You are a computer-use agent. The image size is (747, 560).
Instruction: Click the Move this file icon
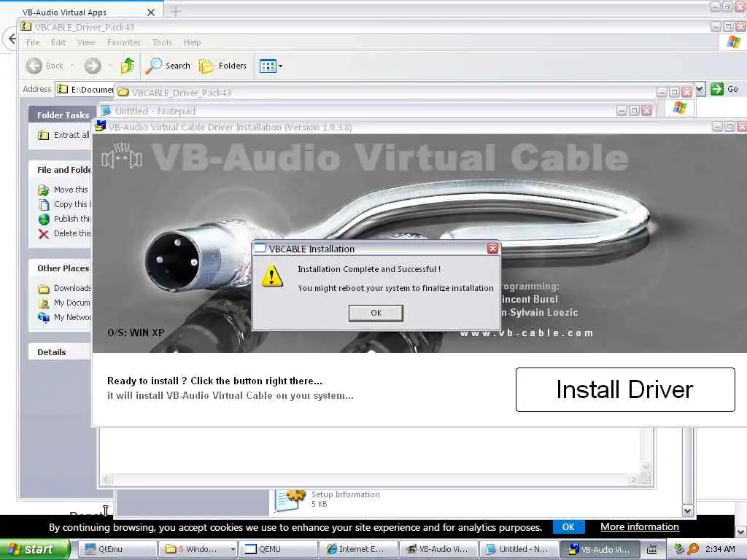pos(43,190)
